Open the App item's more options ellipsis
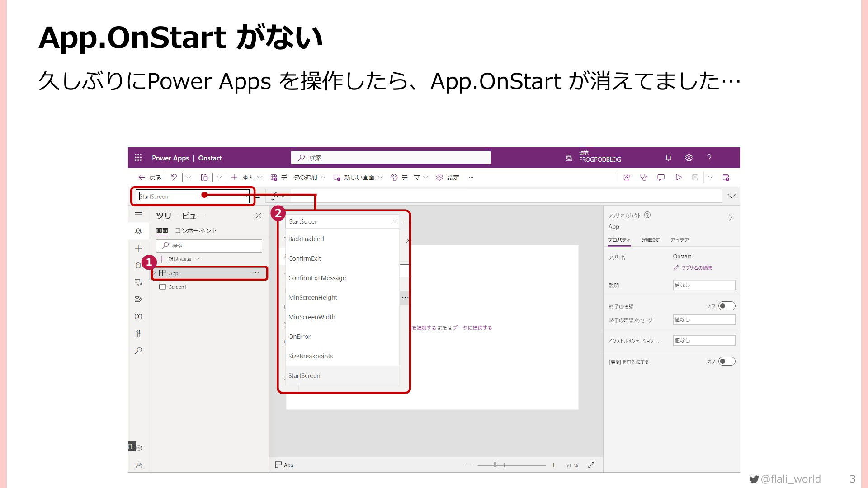This screenshot has height=488, width=868. click(x=255, y=273)
